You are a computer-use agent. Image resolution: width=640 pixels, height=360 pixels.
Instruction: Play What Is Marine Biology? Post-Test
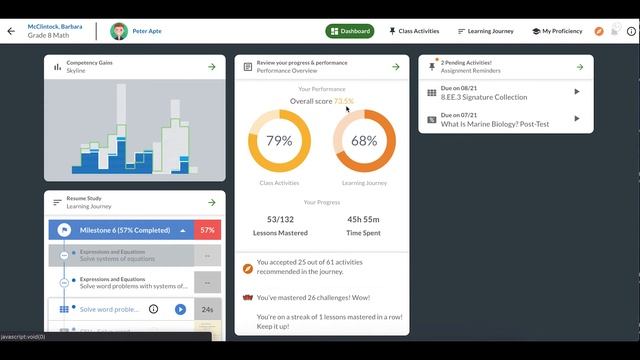click(577, 119)
